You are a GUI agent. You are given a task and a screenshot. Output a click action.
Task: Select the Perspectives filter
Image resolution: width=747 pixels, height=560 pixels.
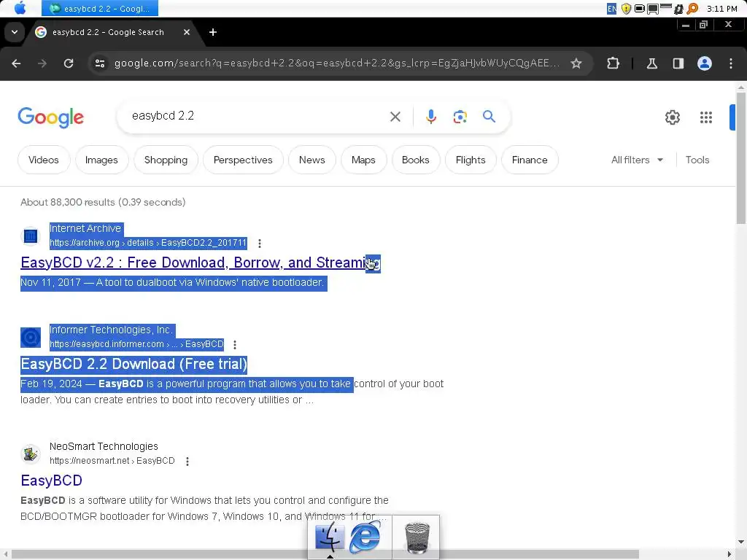pyautogui.click(x=243, y=160)
